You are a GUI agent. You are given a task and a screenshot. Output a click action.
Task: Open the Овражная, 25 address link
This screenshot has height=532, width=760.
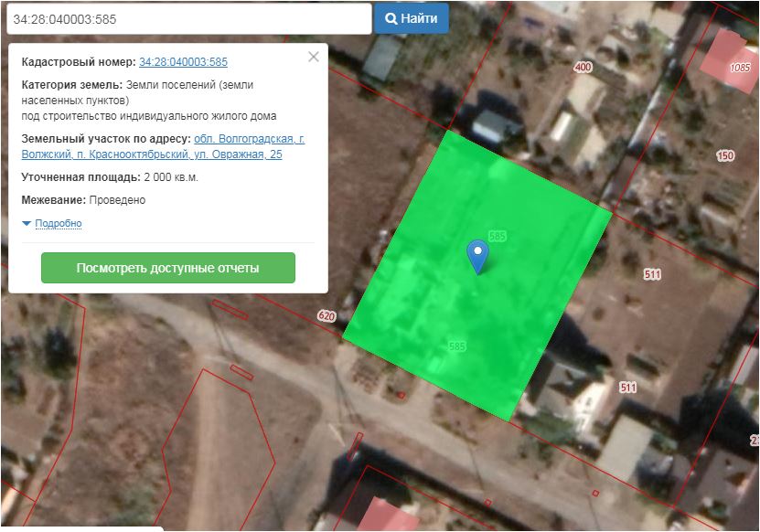[163, 146]
